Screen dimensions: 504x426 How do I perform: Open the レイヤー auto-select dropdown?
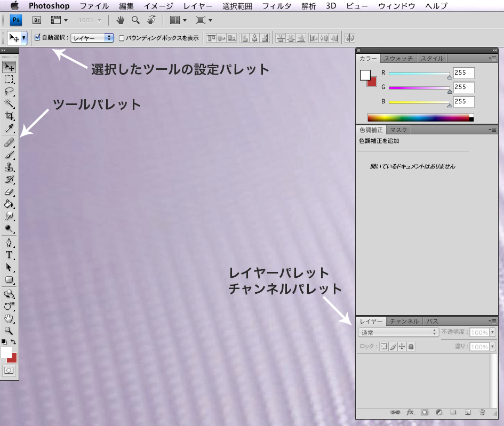pos(93,38)
